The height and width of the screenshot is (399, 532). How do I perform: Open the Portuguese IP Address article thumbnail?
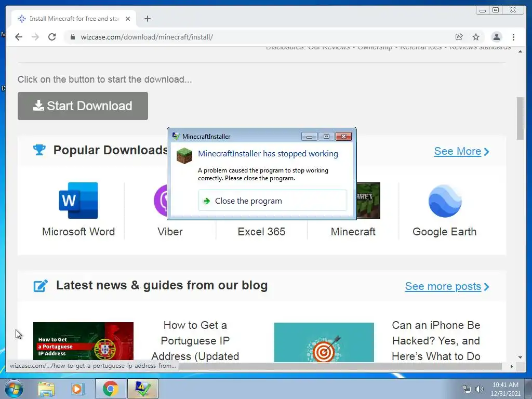[x=83, y=341]
